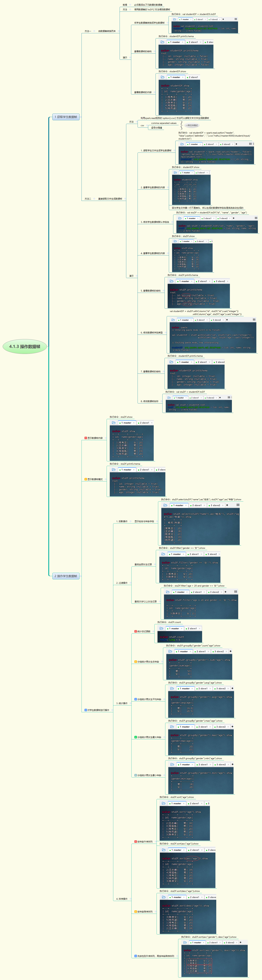Click grid icon in studentDF.toDF("id", "name"...) terminal
Viewport: 262px width, 980px height.
[x=256, y=218]
